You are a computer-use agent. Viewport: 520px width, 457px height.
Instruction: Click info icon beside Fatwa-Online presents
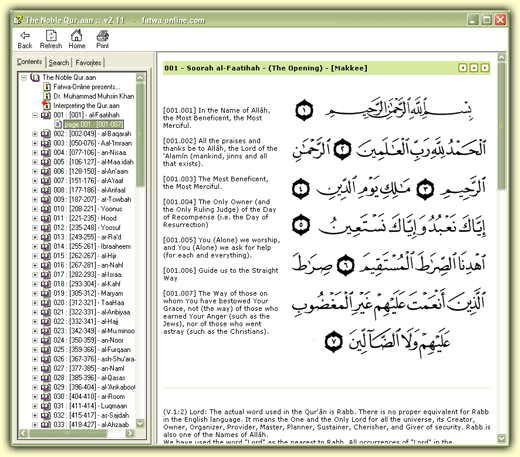point(47,87)
